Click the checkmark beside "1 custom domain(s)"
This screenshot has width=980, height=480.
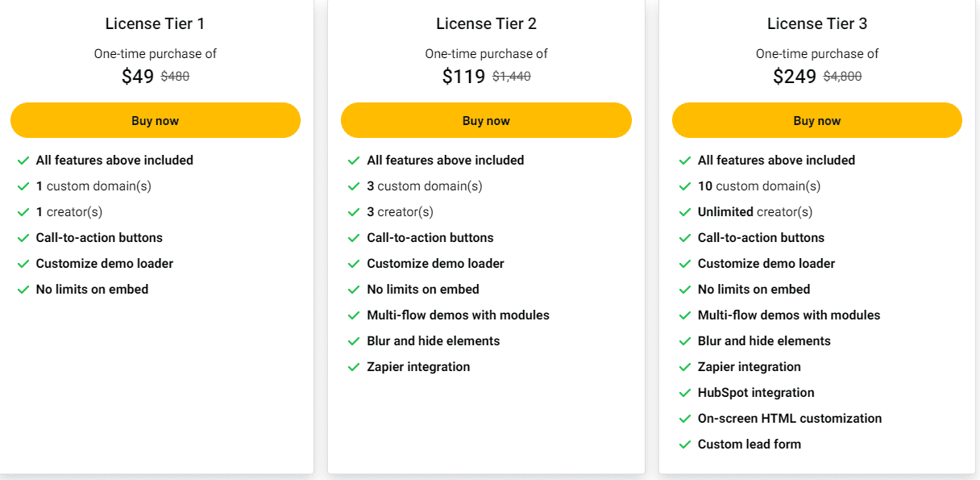pos(23,186)
